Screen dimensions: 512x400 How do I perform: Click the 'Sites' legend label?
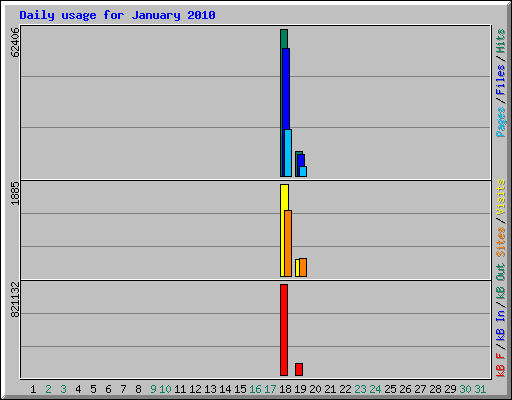(x=501, y=242)
